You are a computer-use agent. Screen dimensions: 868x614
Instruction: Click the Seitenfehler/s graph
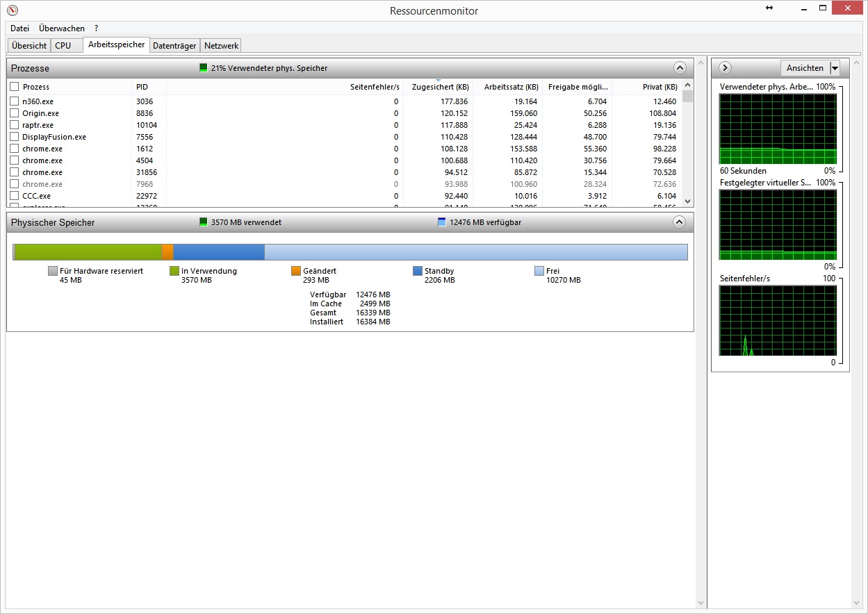(x=778, y=320)
